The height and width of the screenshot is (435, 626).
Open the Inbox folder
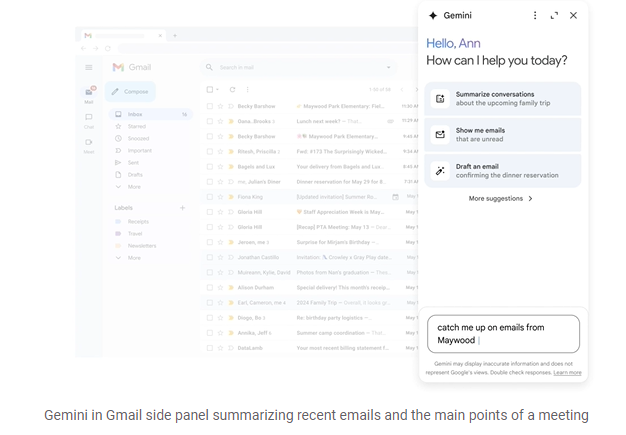(x=135, y=115)
